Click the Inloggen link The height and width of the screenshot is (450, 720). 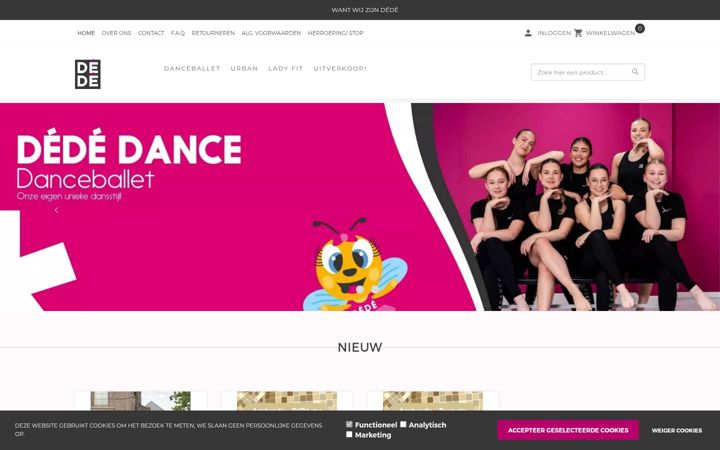tap(554, 33)
